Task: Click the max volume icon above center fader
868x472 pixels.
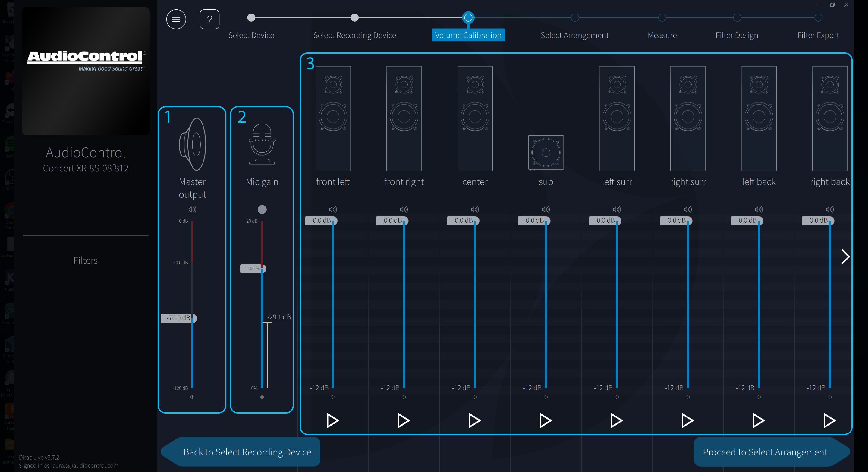Action: [475, 209]
